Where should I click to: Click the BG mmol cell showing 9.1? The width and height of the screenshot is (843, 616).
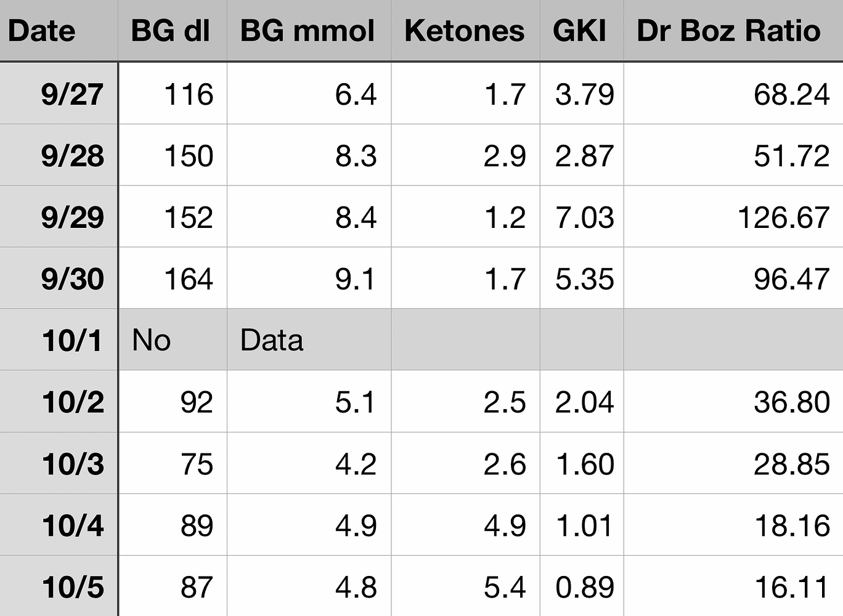[x=309, y=278]
